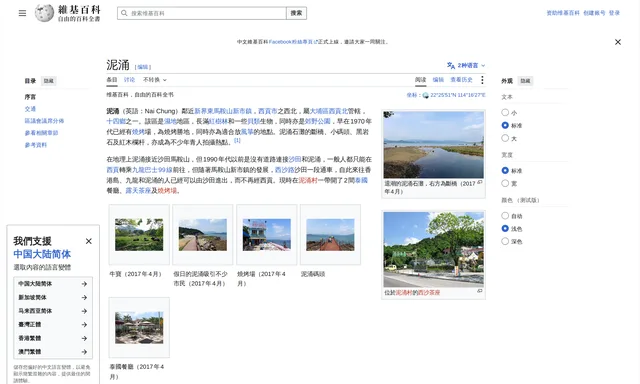
Task: Switch to the 讨论 talk tab
Action: point(129,80)
